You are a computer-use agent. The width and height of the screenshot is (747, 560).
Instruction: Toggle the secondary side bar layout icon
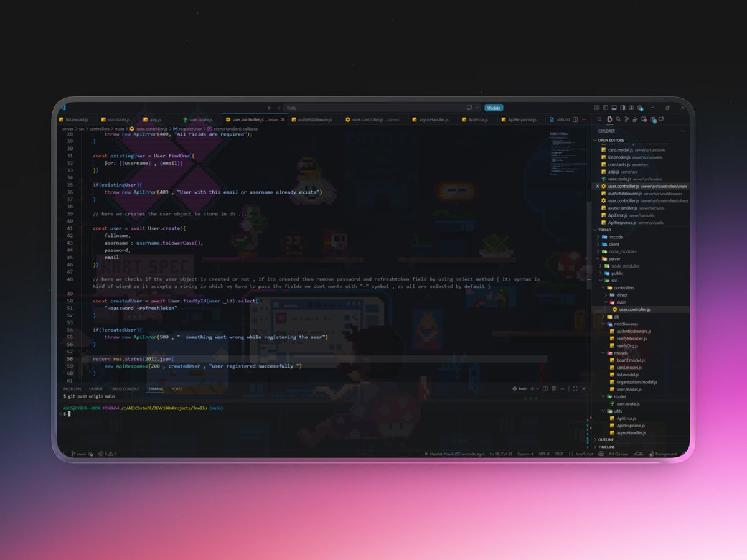(622, 108)
